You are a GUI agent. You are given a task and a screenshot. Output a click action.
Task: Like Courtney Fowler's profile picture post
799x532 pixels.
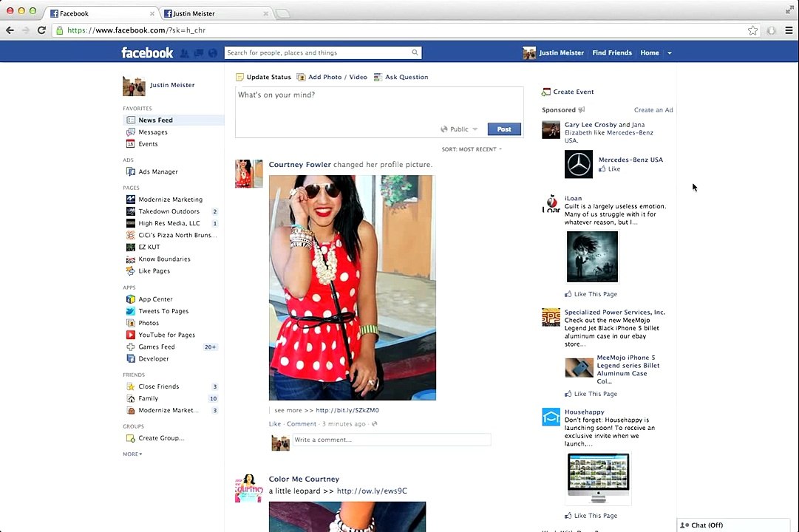(x=275, y=424)
